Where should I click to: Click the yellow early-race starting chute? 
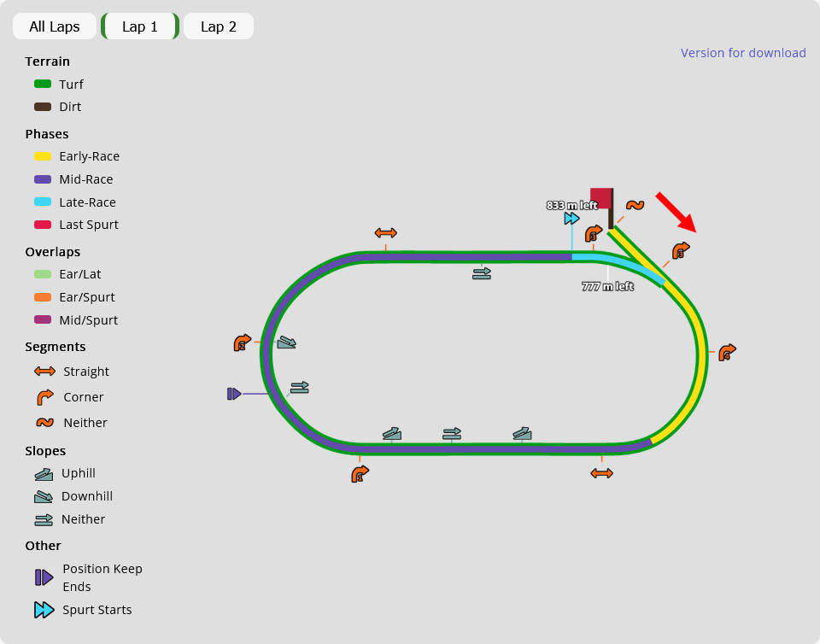click(636, 255)
